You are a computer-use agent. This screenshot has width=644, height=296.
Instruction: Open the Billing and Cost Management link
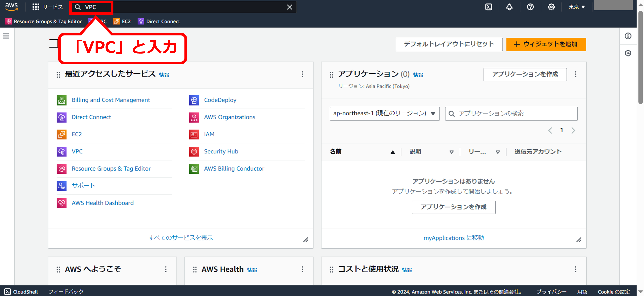coord(111,100)
